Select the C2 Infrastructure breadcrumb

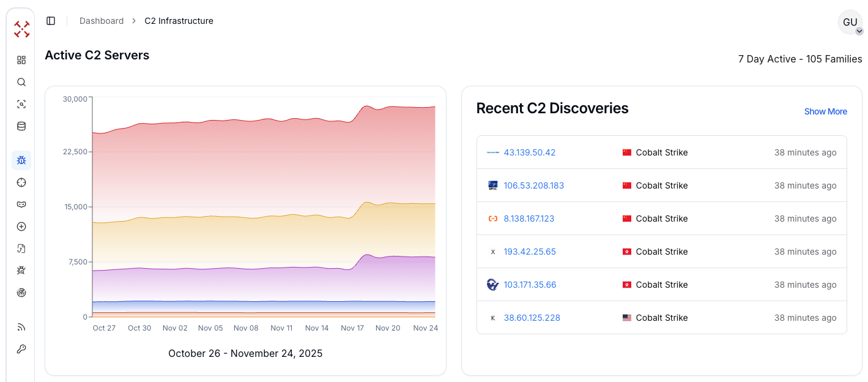[x=179, y=20]
